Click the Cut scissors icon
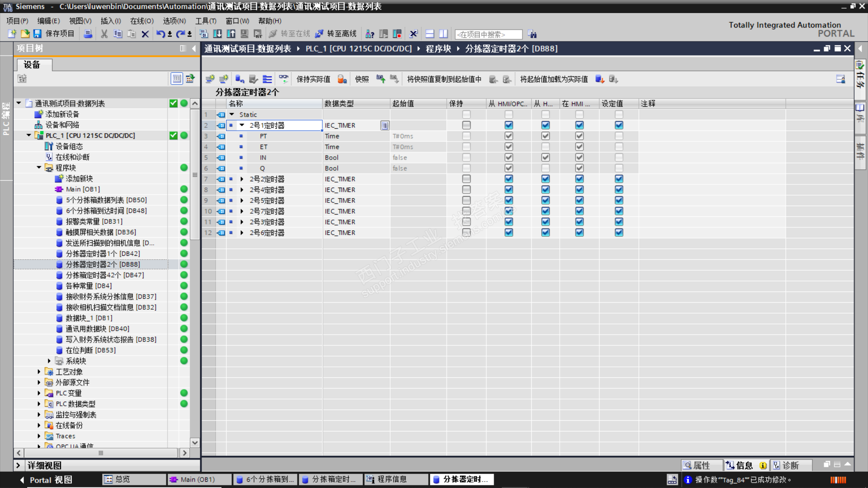Screen dimensions: 868x488 point(104,34)
